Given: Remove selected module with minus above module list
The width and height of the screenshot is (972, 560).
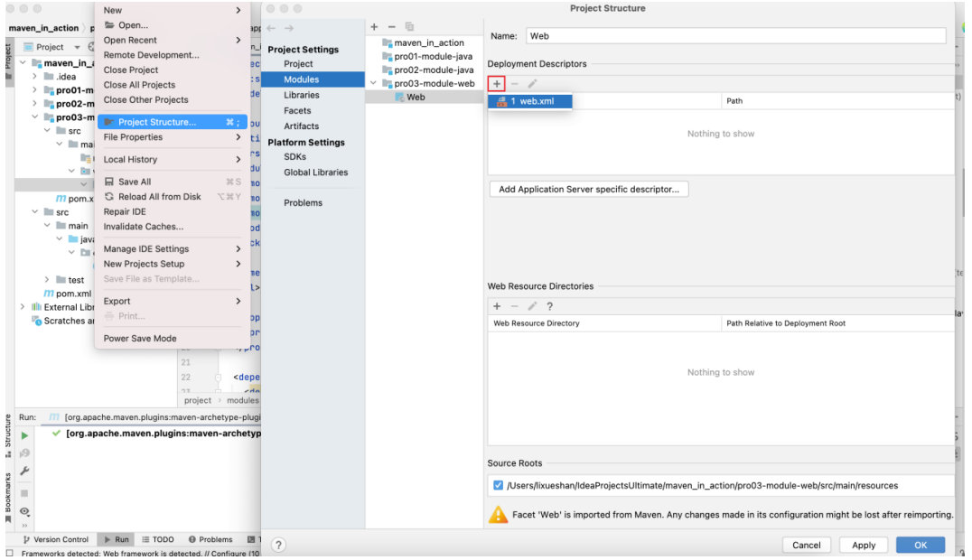Looking at the screenshot, I should pyautogui.click(x=391, y=27).
